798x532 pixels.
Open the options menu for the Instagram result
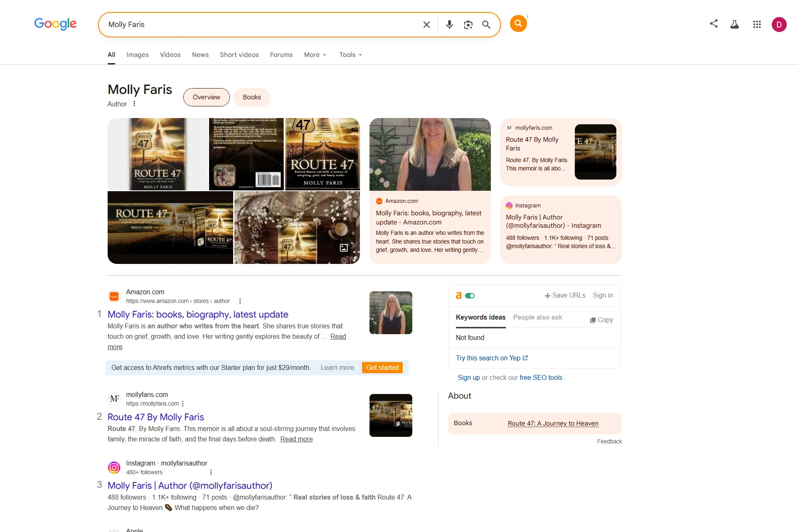[211, 472]
